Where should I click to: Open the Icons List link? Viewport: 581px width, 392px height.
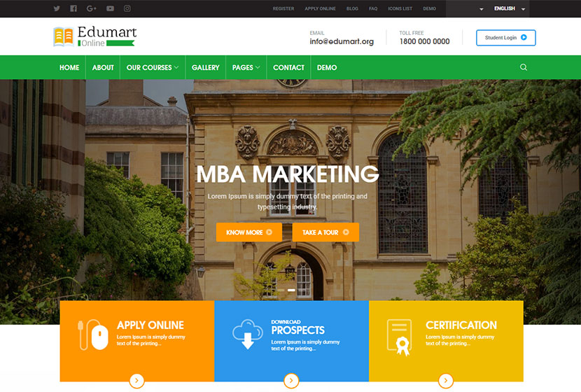[x=400, y=8]
